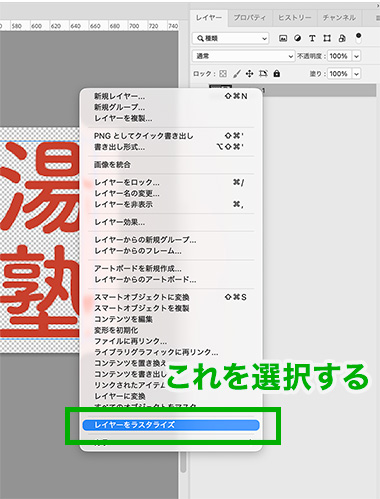This screenshot has width=380, height=499.
Task: Toggle the layer filtering on/off switch
Action: 358,38
